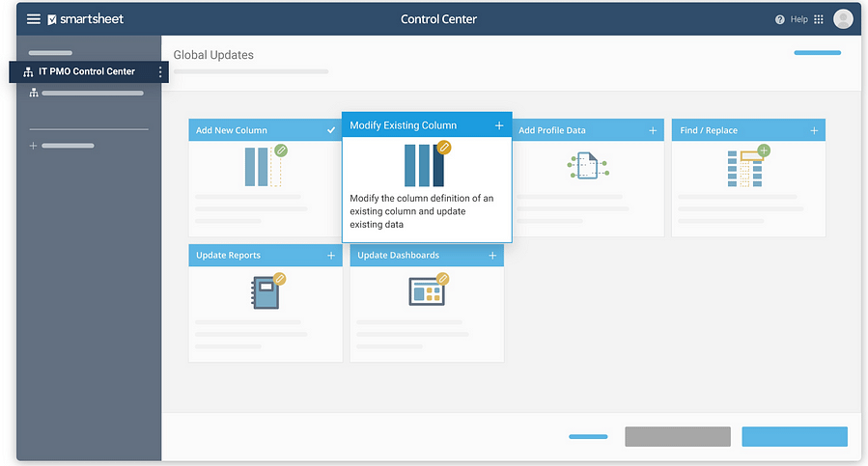The image size is (868, 466).
Task: Select the Modify Existing Column card title
Action: pyautogui.click(x=403, y=125)
